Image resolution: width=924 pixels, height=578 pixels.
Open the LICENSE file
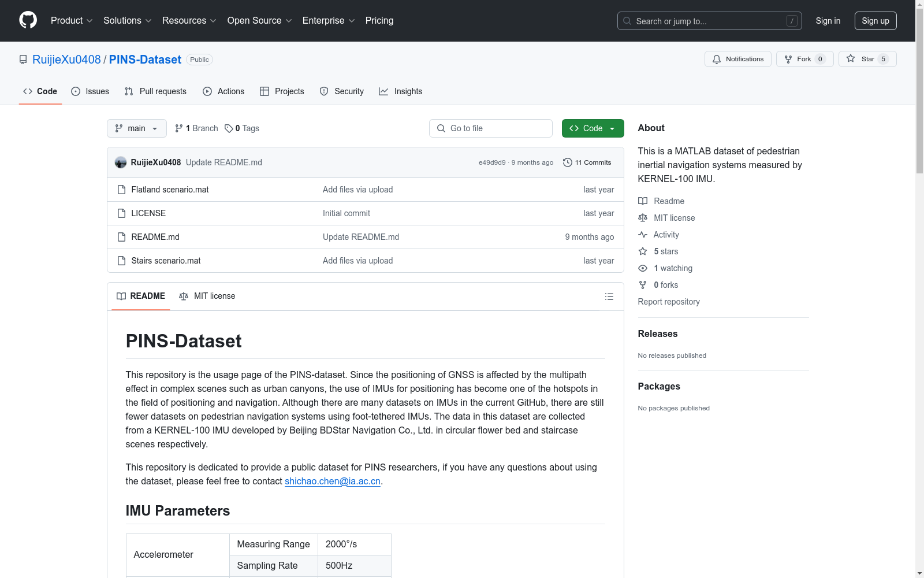coord(148,213)
